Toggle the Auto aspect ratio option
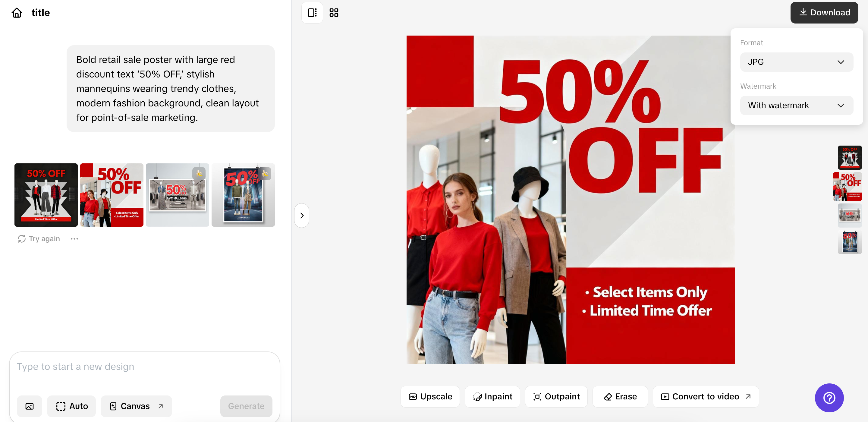The image size is (868, 422). click(71, 406)
